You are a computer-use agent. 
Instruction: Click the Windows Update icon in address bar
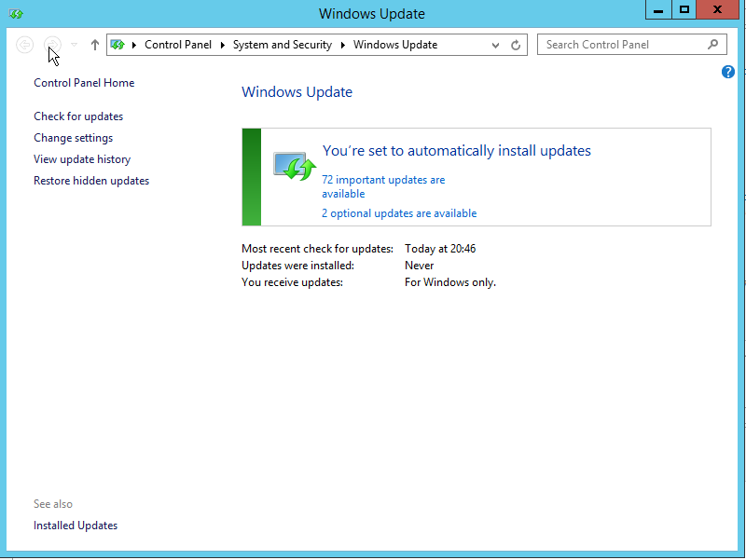(x=117, y=45)
